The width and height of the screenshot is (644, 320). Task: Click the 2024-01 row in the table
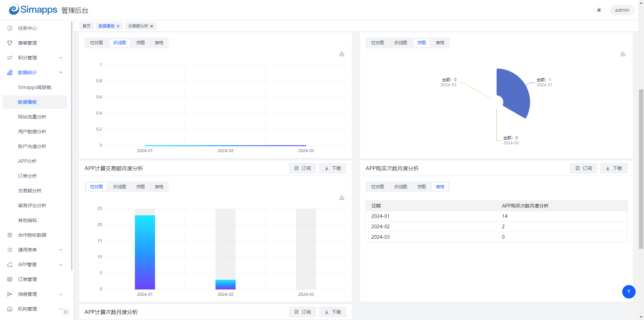(x=496, y=216)
